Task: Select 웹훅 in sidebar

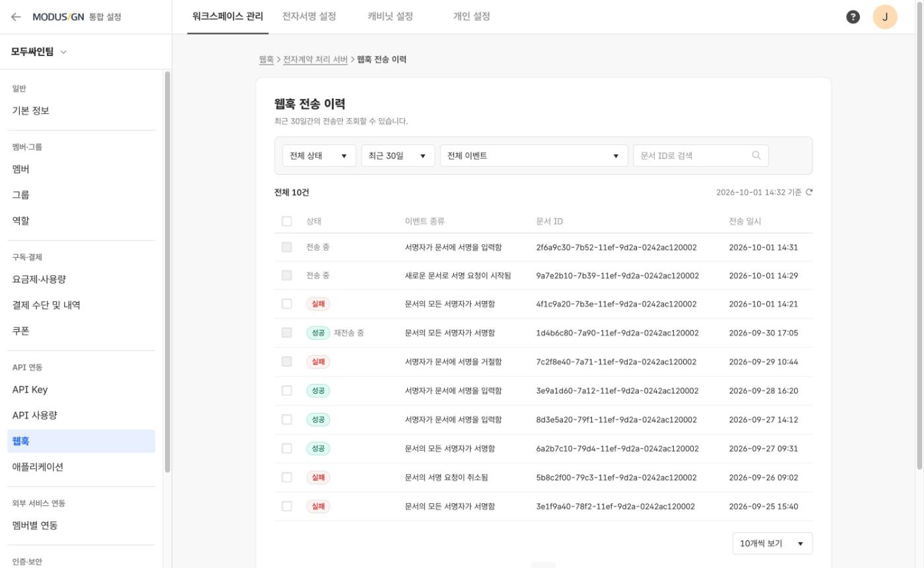Action: tap(81, 441)
